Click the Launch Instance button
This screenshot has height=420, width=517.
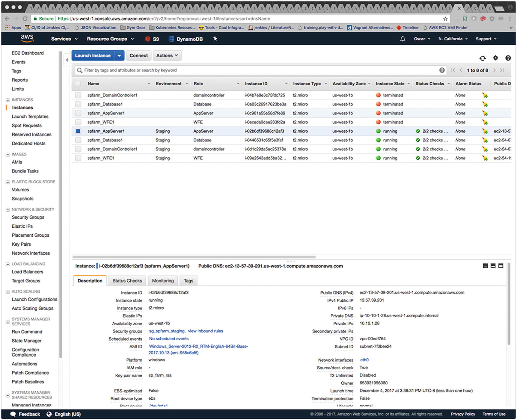(x=93, y=56)
